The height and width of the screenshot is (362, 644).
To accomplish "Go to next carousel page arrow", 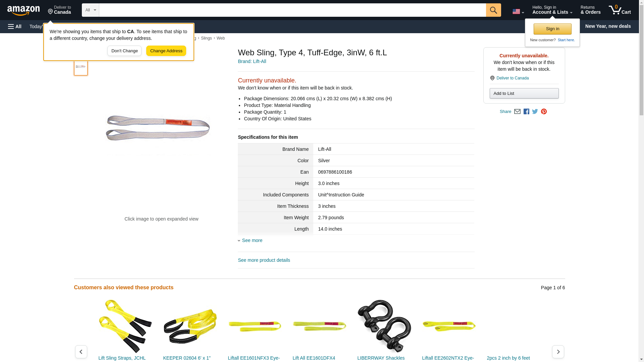I will click(x=558, y=352).
